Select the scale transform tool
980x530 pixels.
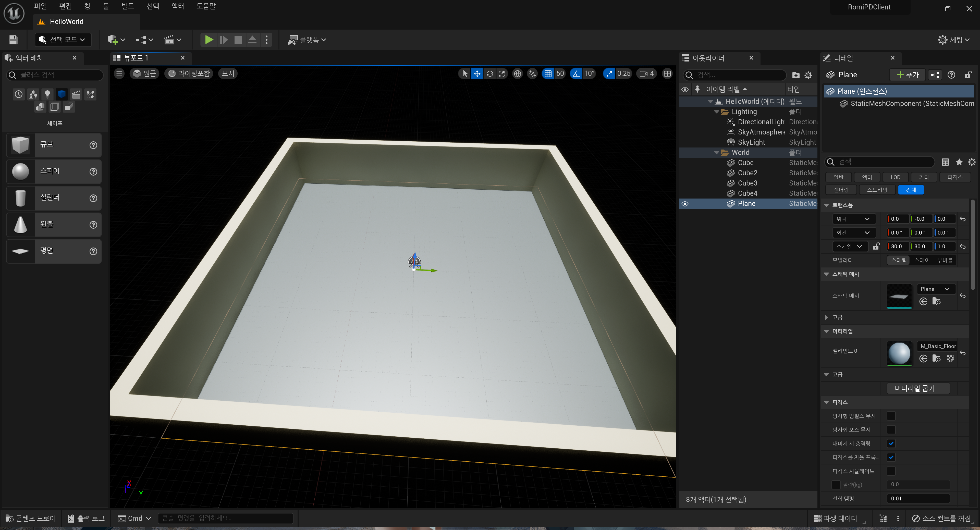(502, 74)
